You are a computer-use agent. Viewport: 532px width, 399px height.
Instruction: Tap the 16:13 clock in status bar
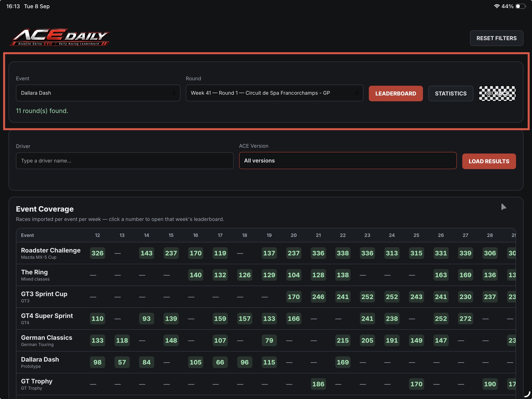click(x=13, y=6)
